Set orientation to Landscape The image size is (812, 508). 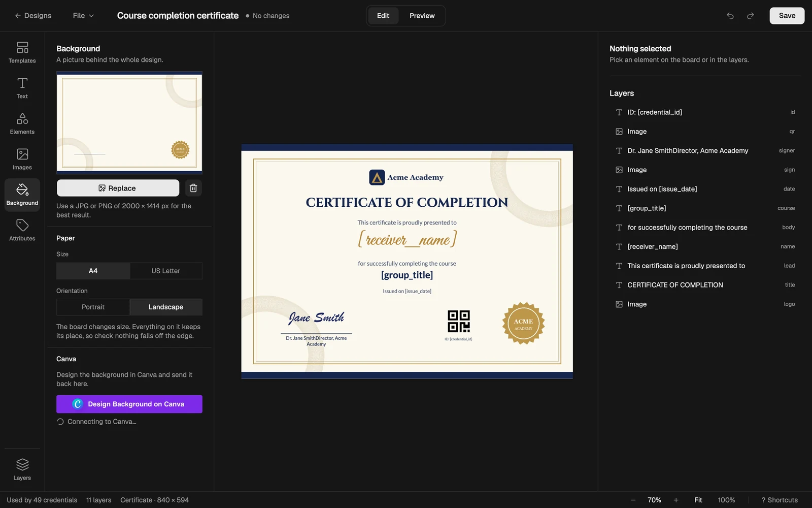tap(166, 307)
